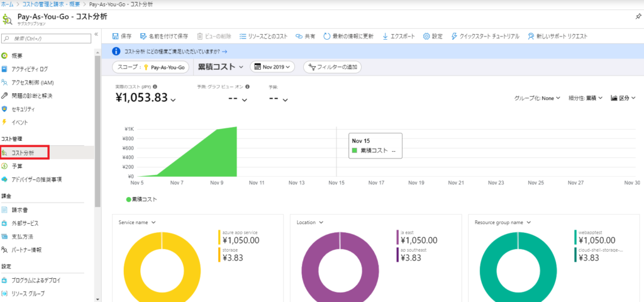Click the cloud-shell-storage ¥3.83 legend entry
Image resolution: width=644 pixels, height=302 pixels.
(x=599, y=254)
